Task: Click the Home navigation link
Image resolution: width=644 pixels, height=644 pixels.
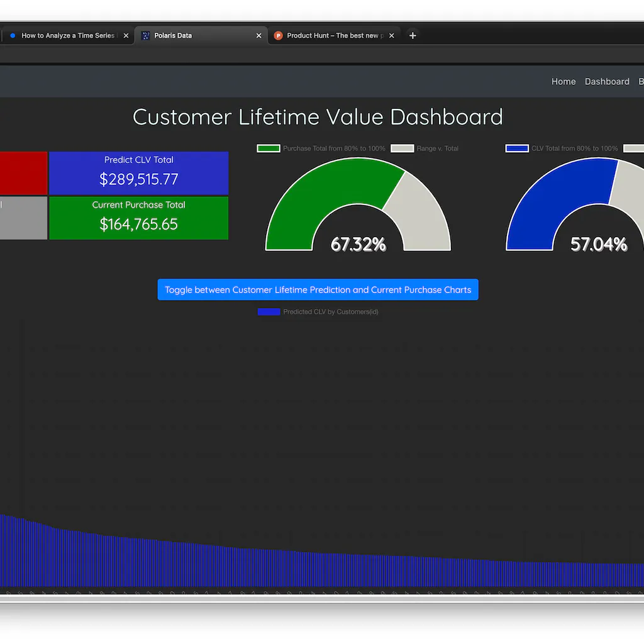Action: tap(563, 81)
